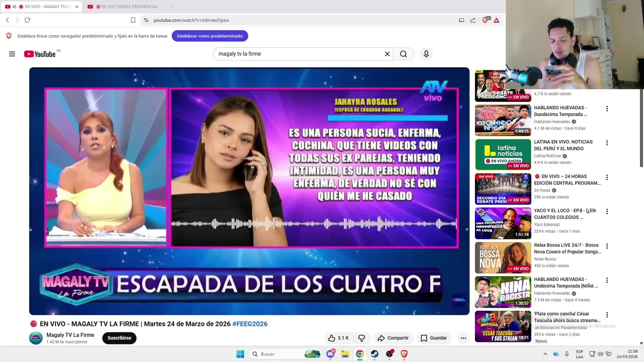Open options for Relax Bossa live video
Image resolution: width=644 pixels, height=362 pixels.
pos(607,246)
